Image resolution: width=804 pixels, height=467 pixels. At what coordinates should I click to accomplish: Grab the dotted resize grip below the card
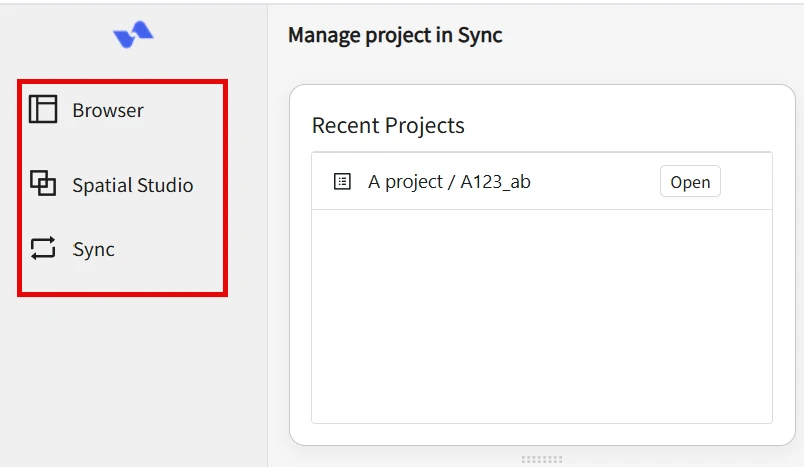(x=542, y=459)
